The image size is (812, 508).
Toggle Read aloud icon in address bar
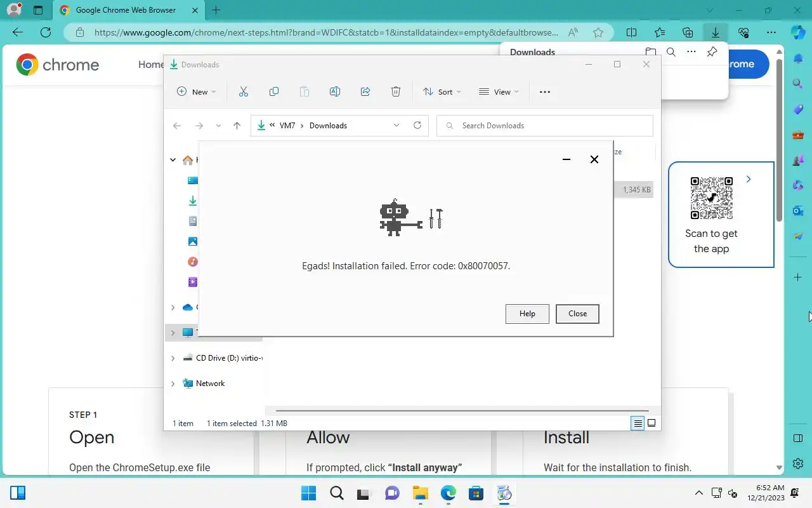pyautogui.click(x=573, y=32)
